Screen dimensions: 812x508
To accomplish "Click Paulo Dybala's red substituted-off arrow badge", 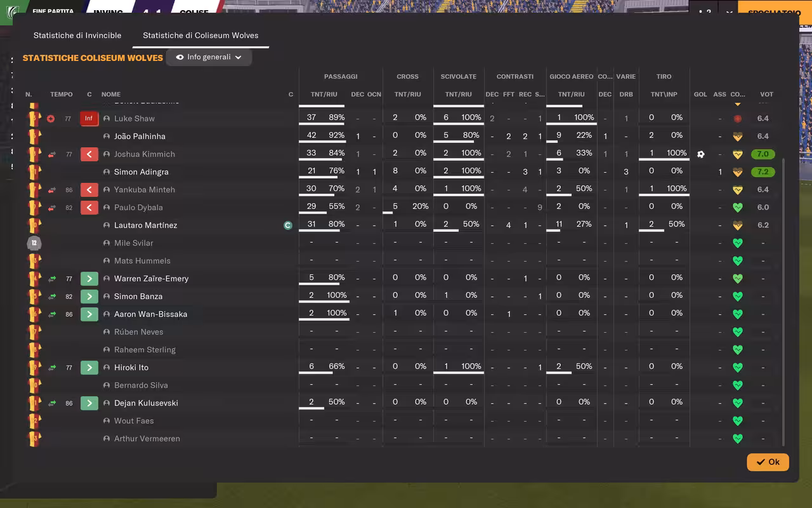I will point(89,208).
